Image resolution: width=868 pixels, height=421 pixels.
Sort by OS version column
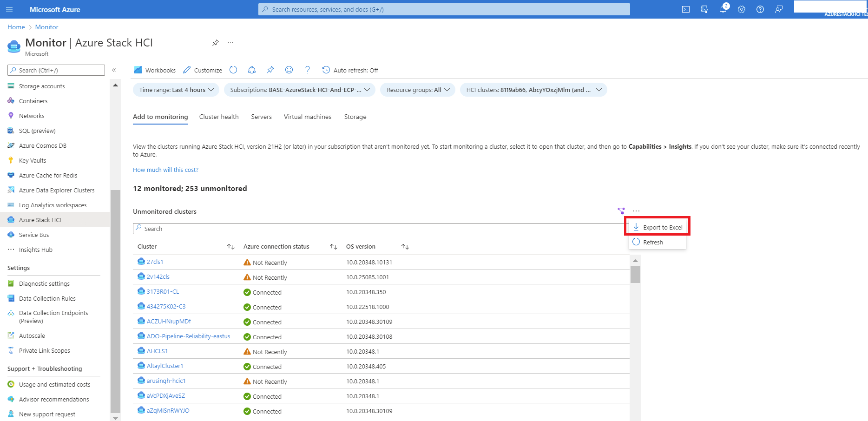click(x=405, y=247)
